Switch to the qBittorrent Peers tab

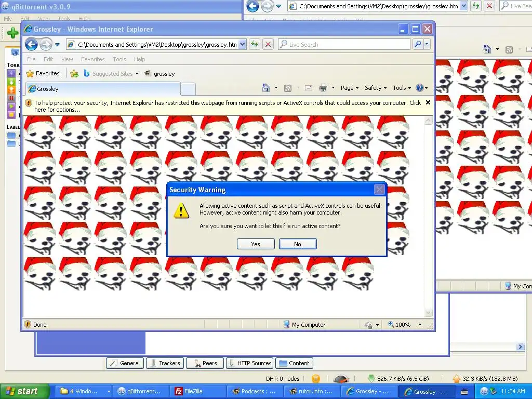pos(205,363)
